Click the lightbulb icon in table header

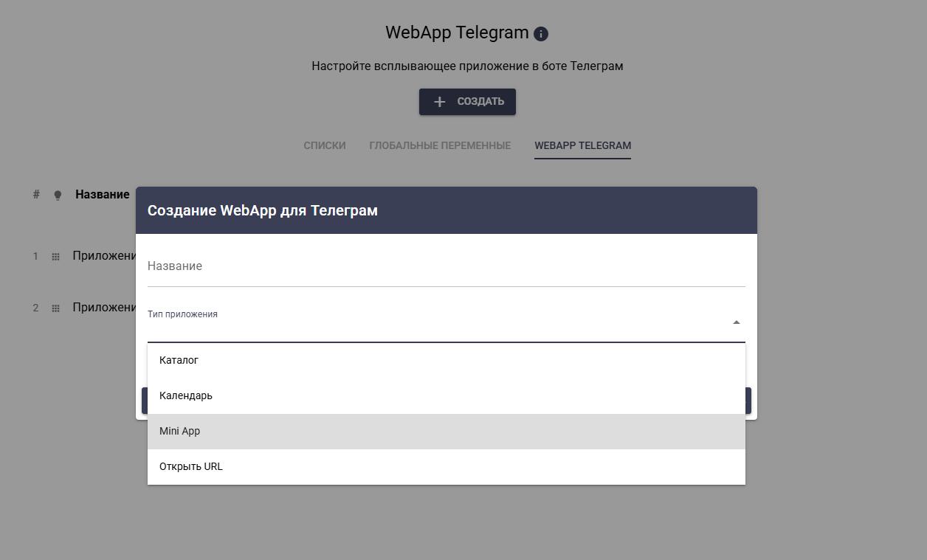[x=58, y=196]
